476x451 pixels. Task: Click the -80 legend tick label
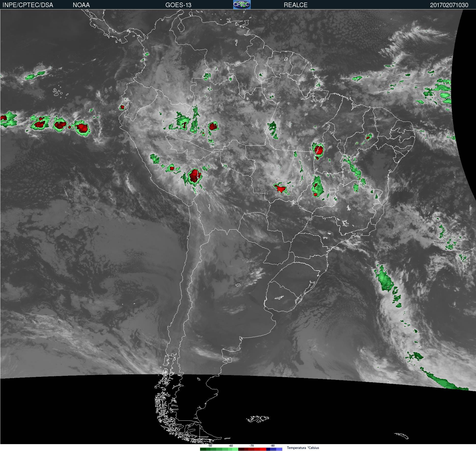[x=272, y=446]
